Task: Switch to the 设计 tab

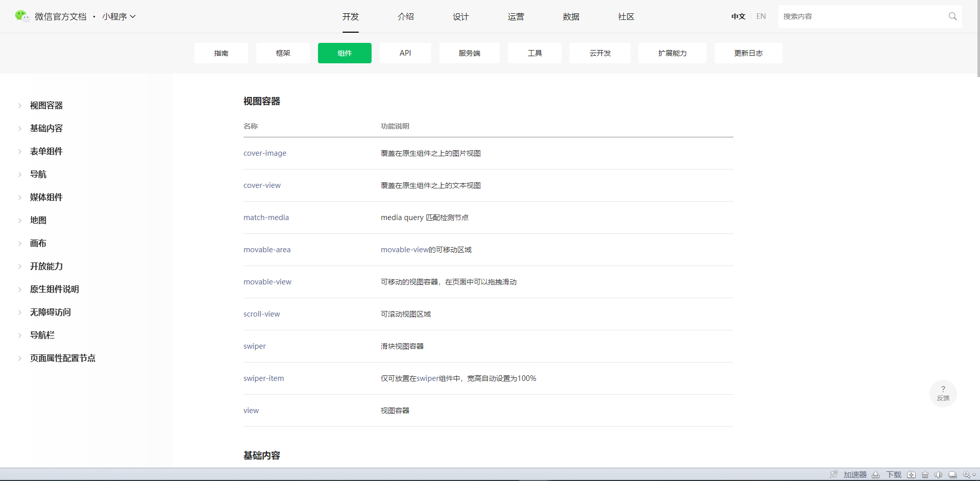Action: coord(460,16)
